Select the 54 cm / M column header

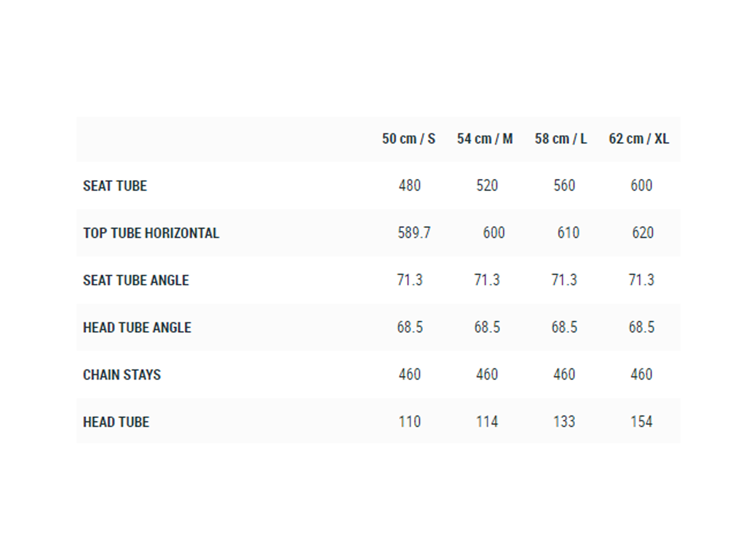[x=485, y=139]
